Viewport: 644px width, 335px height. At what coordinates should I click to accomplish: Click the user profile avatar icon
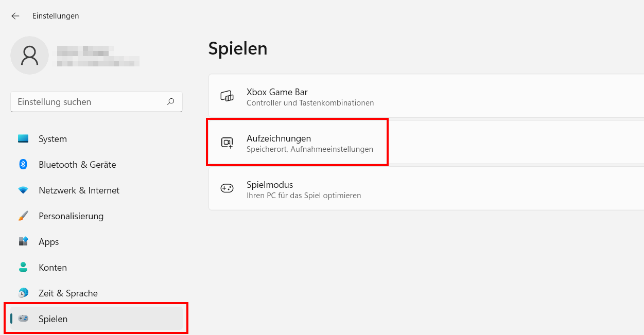(x=30, y=55)
